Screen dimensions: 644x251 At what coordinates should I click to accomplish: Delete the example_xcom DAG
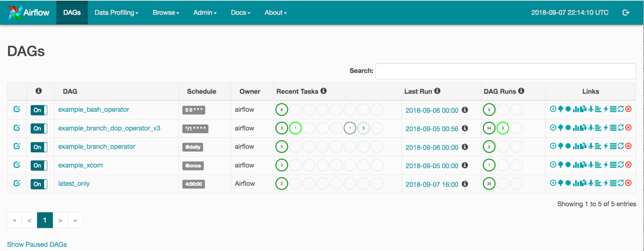tap(628, 164)
